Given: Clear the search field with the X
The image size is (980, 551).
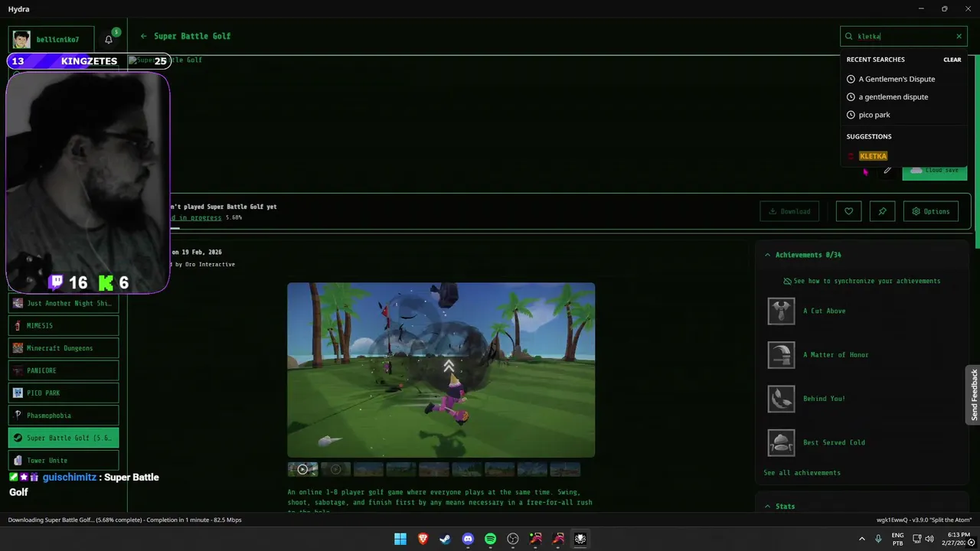Looking at the screenshot, I should point(959,36).
